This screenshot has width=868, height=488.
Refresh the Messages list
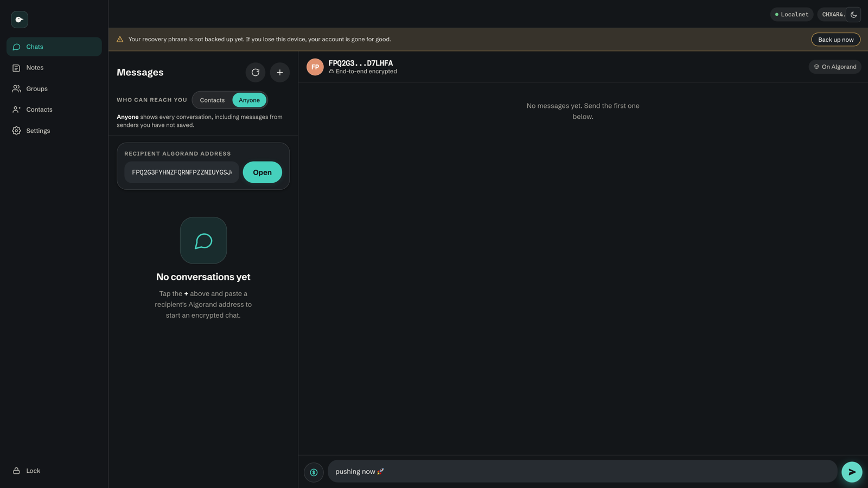[256, 72]
